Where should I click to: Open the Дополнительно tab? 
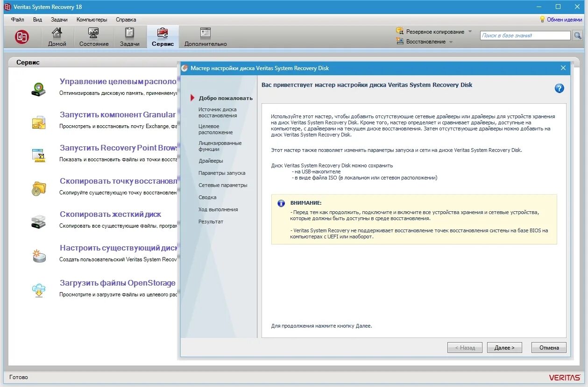(205, 37)
